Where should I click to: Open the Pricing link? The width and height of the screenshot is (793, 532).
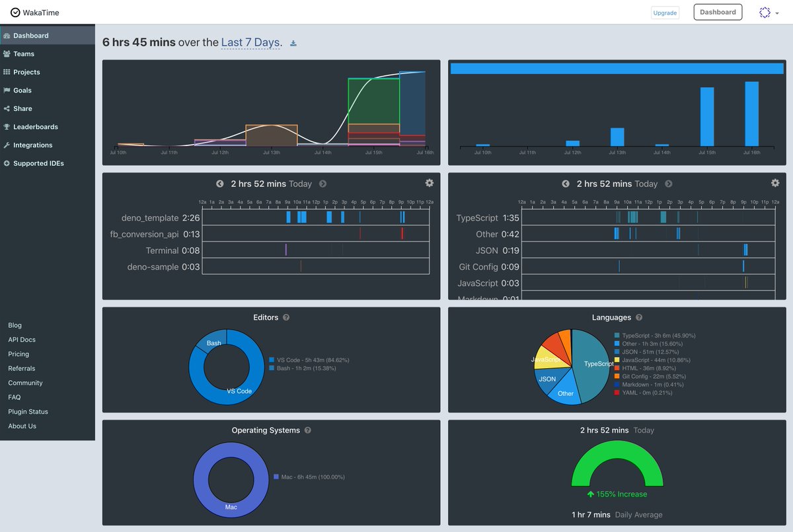tap(19, 354)
